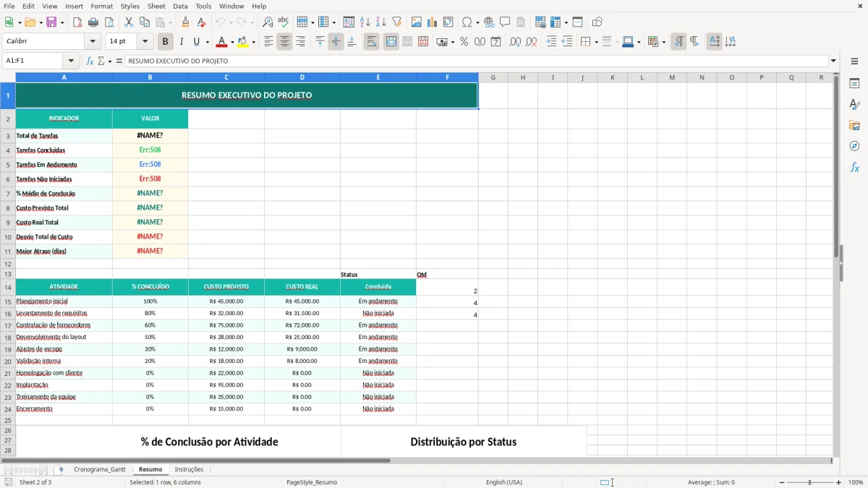
Task: Open the Background Color dropdown arrow
Action: coord(253,42)
